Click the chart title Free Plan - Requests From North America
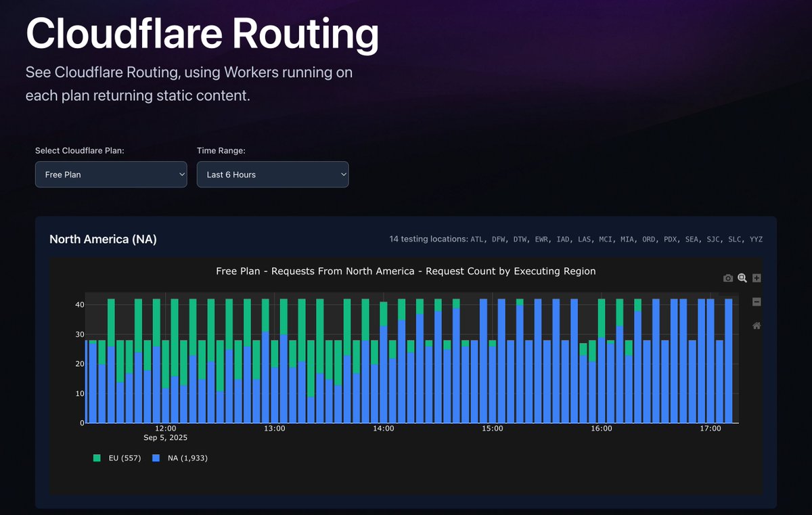 point(406,271)
